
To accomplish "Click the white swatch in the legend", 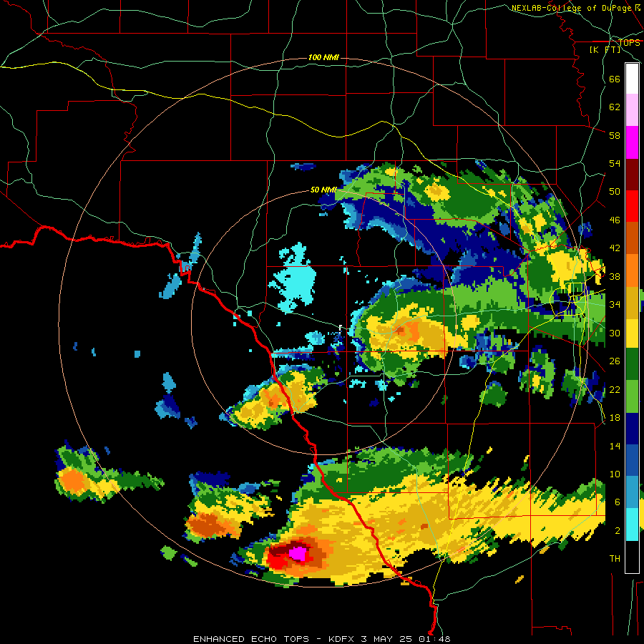I will pos(632,79).
